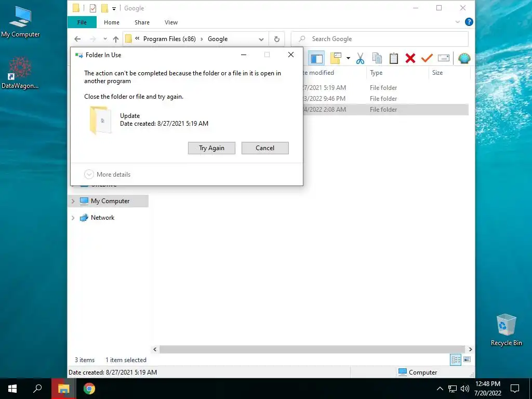This screenshot has width=532, height=399.
Task: Click the horizontal scrollbar left arrow
Action: tap(155, 349)
